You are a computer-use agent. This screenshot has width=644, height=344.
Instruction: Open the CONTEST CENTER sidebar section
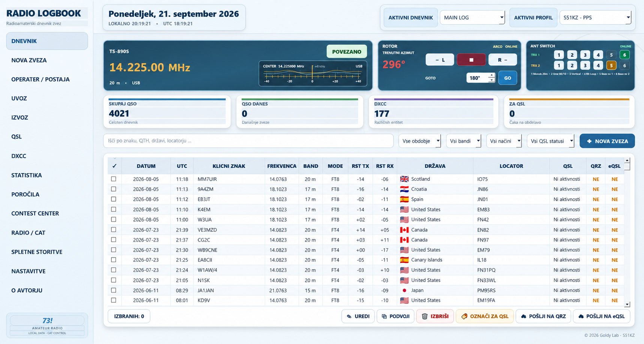click(47, 213)
